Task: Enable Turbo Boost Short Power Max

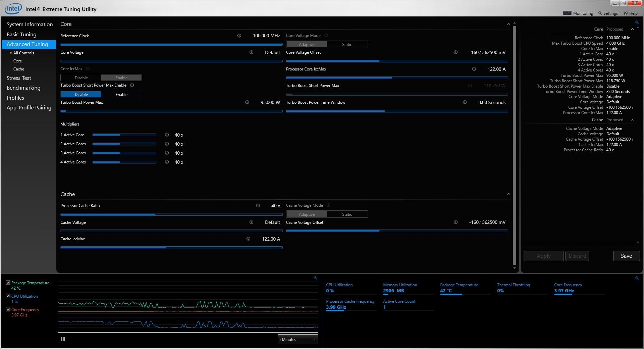Action: click(x=121, y=95)
